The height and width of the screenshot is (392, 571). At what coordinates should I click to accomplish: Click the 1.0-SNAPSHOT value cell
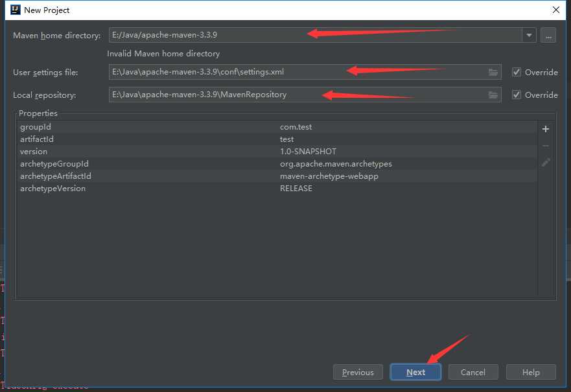pos(308,152)
